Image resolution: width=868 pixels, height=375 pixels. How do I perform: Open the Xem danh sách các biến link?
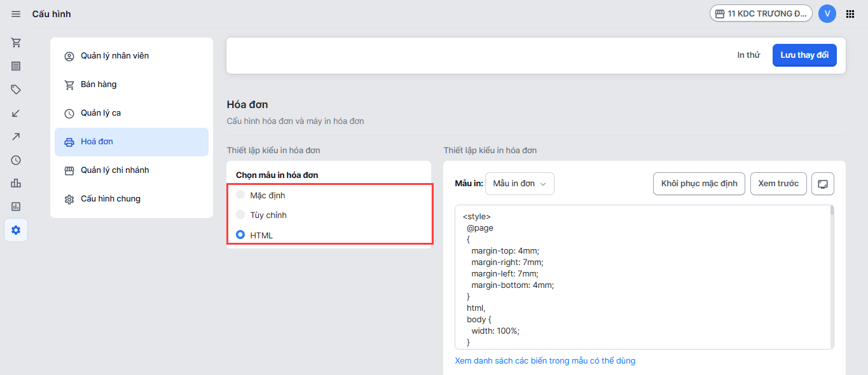545,361
